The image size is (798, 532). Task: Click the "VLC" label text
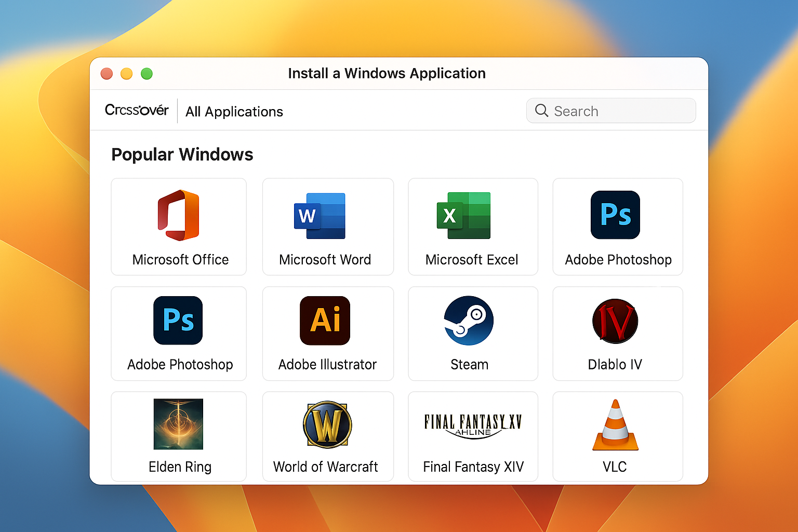(x=615, y=467)
